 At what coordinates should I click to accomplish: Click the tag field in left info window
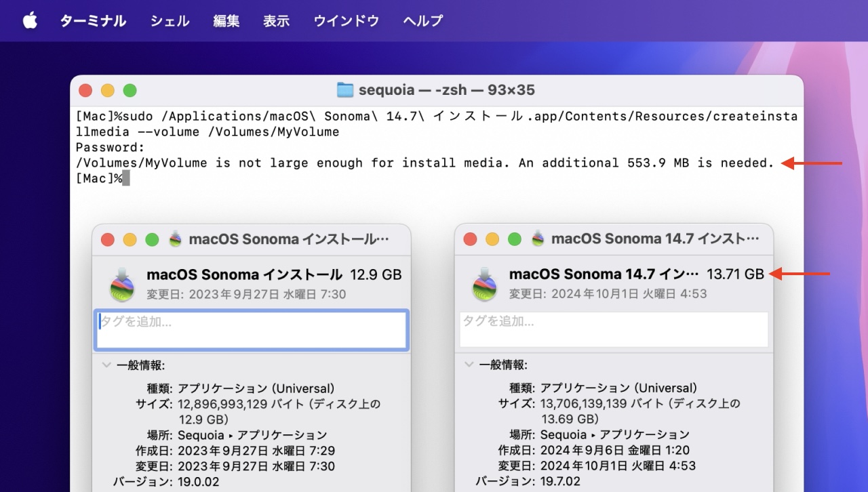coord(252,330)
